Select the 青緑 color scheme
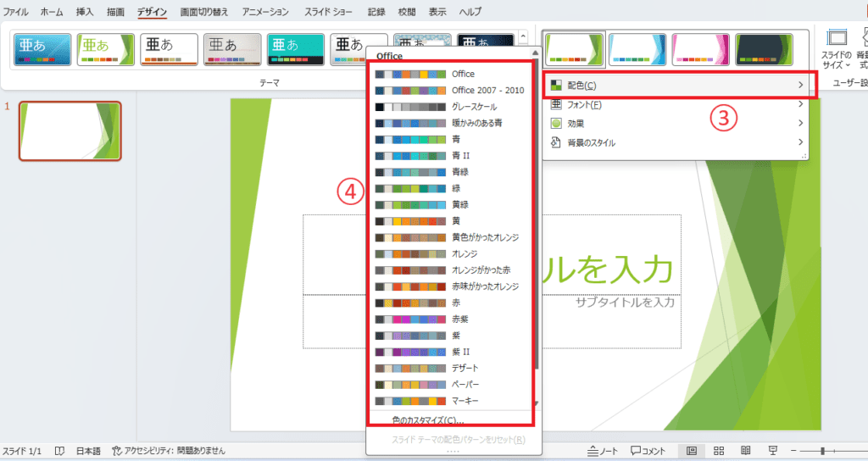 click(x=451, y=172)
